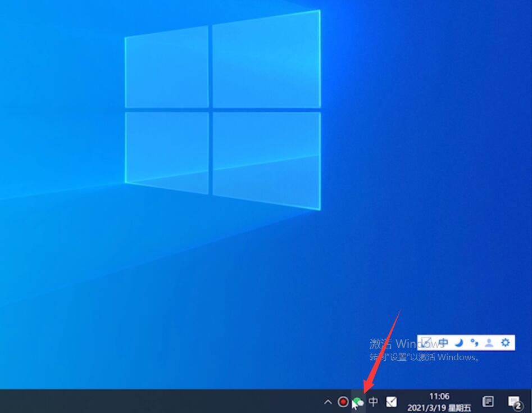This screenshot has width=532, height=413.
Task: Expand the hidden tray icons chevron
Action: click(x=328, y=402)
